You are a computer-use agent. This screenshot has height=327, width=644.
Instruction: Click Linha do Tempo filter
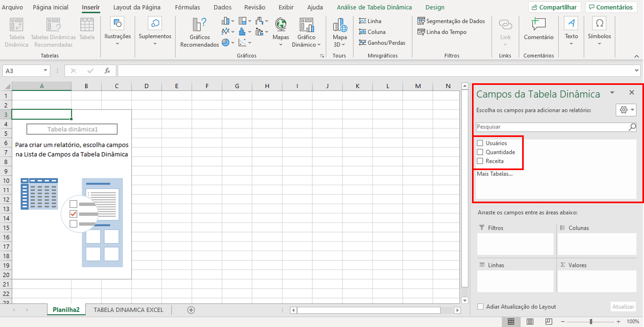442,32
